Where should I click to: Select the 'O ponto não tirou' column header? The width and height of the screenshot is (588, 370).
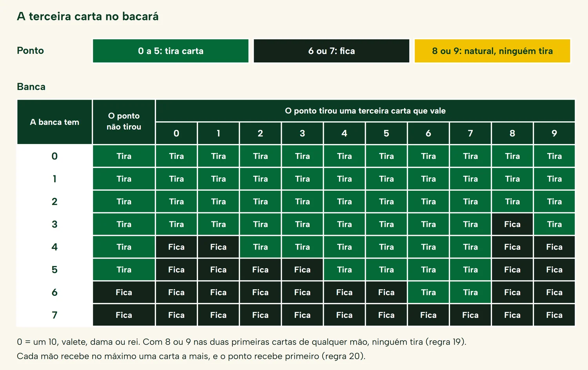pos(124,122)
